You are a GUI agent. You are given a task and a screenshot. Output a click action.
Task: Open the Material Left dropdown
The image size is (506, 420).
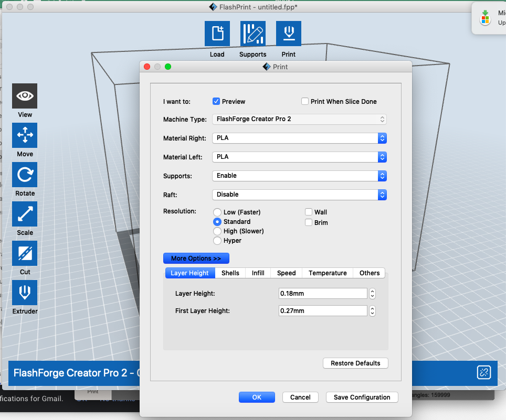(299, 157)
